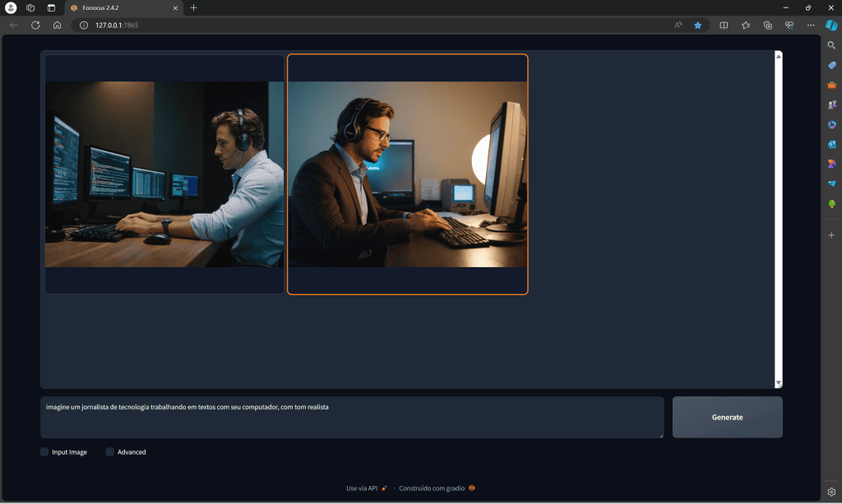Image resolution: width=842 pixels, height=504 pixels.
Task: Open Search in the Edge sidebar
Action: tap(831, 45)
